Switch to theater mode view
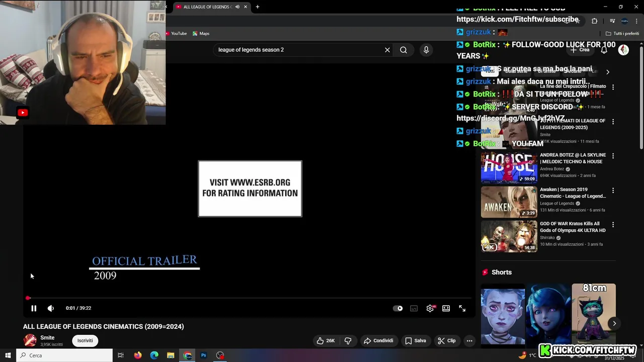 point(446,308)
